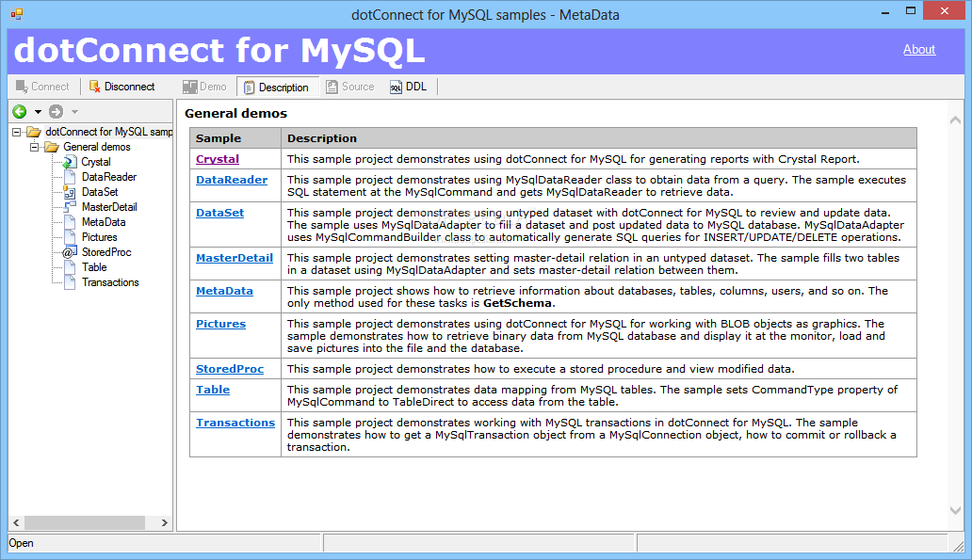972x560 pixels.
Task: Open the MasterDetail sample link
Action: (235, 258)
